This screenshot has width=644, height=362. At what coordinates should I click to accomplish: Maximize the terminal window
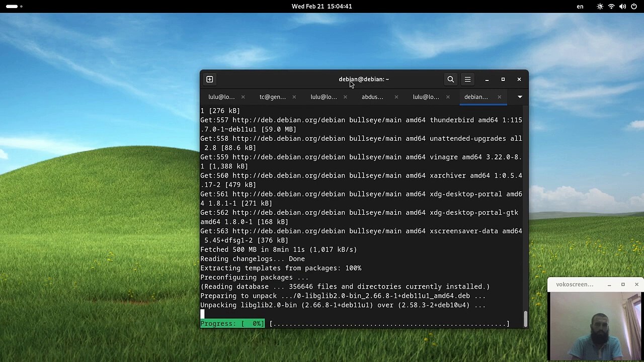(x=503, y=79)
